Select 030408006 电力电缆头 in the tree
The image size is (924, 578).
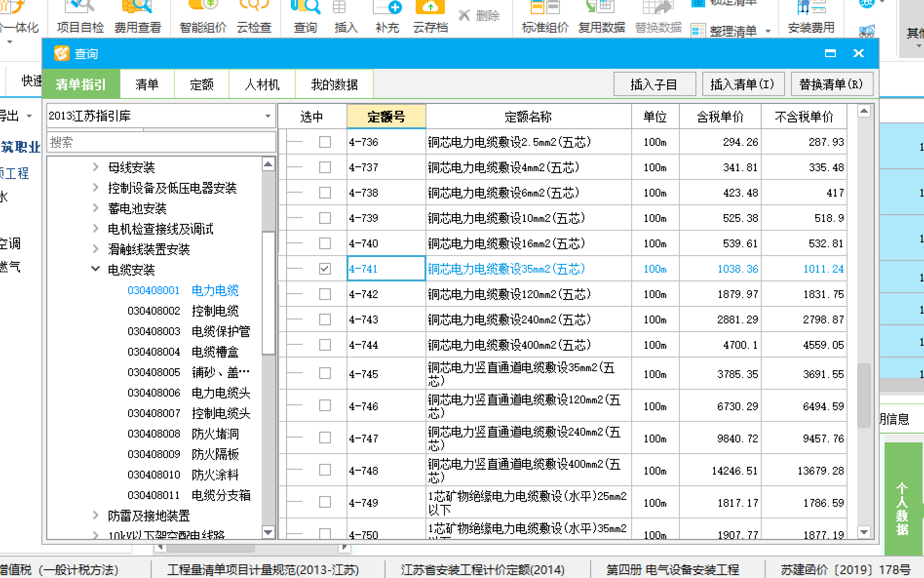click(x=189, y=393)
